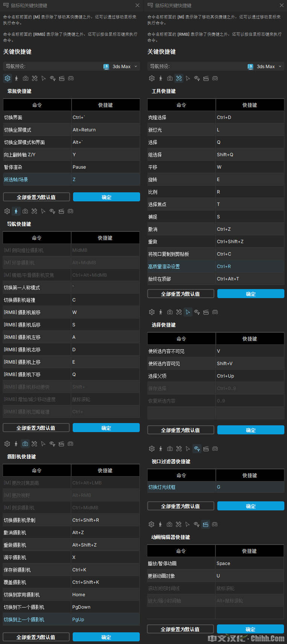Select the 高质量渲染设置 command row
This screenshot has width=287, height=644.
tap(181, 266)
